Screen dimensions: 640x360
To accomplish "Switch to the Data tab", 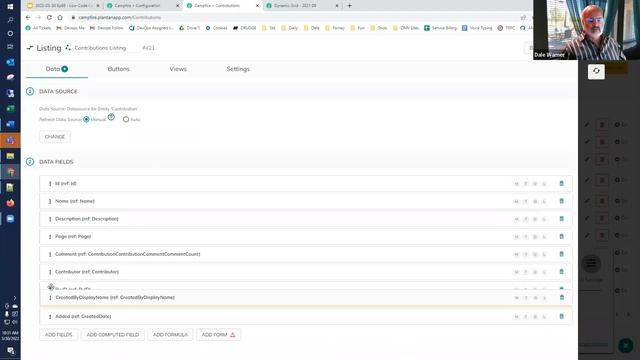I will pos(57,69).
